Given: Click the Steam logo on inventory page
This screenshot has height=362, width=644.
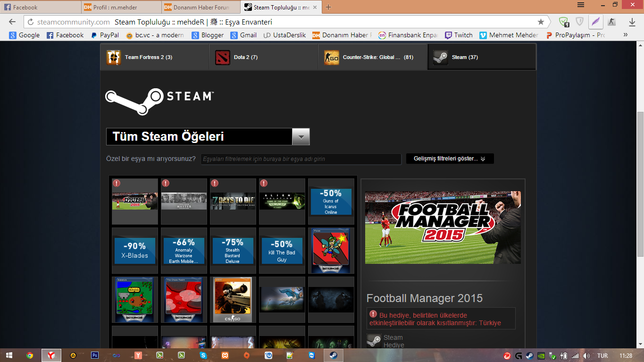Looking at the screenshot, I should [159, 101].
